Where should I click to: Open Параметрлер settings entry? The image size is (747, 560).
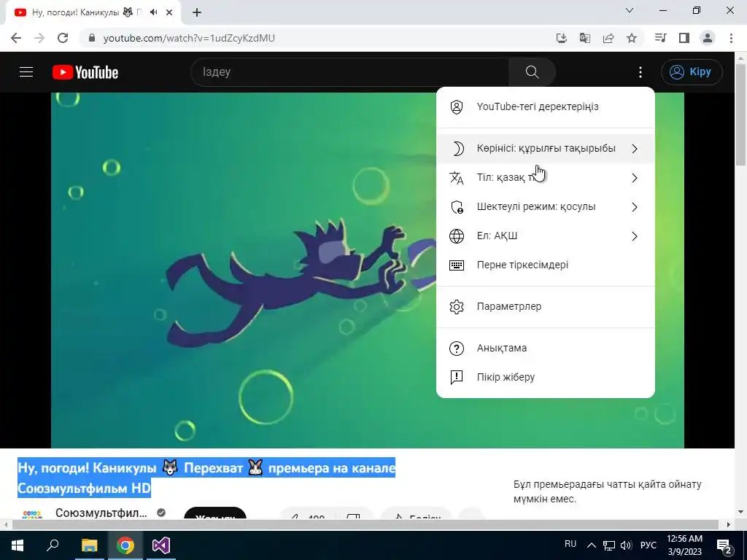pos(546,307)
